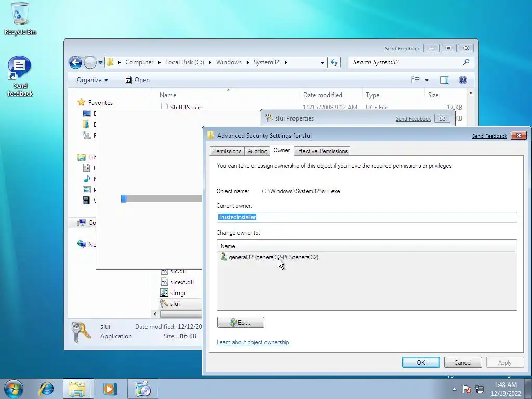Click Send Feedback in slui Properties title
532x399 pixels.
tap(413, 119)
